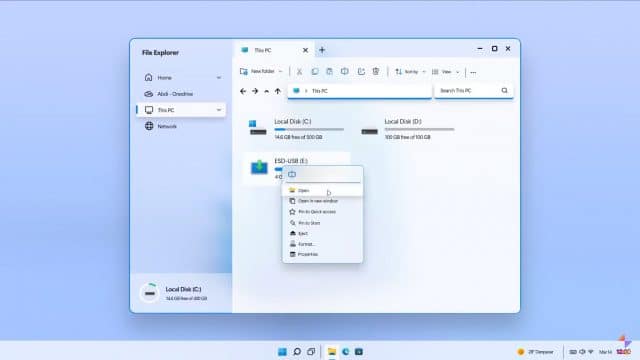Click the Cut scissors icon in toolbar
Image resolution: width=640 pixels, height=360 pixels.
coord(299,72)
